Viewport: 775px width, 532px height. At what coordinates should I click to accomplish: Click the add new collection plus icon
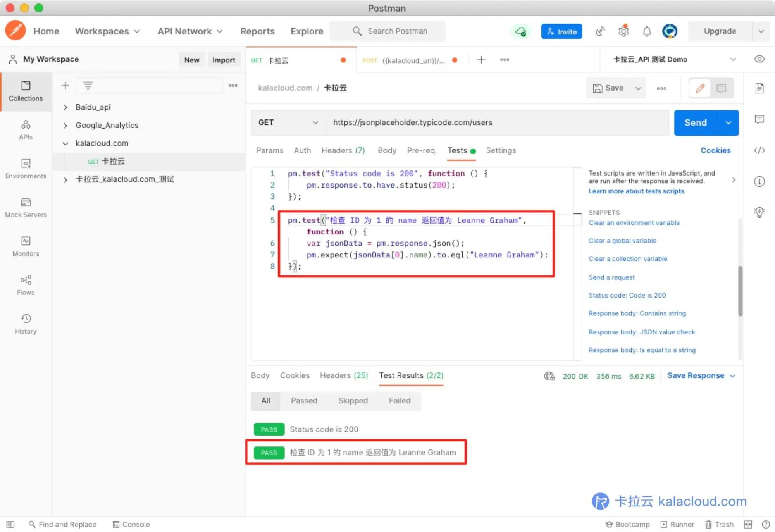click(x=65, y=86)
